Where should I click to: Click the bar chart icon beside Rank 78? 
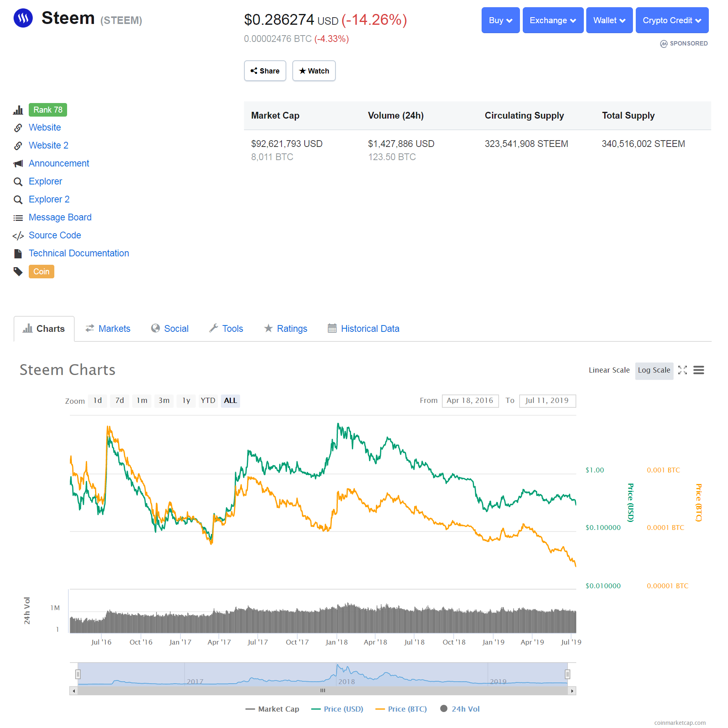[18, 110]
